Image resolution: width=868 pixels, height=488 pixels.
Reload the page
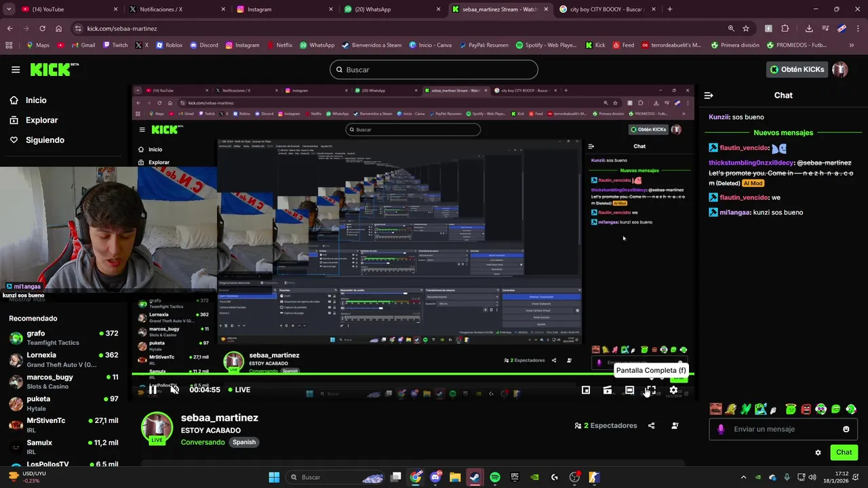click(42, 28)
